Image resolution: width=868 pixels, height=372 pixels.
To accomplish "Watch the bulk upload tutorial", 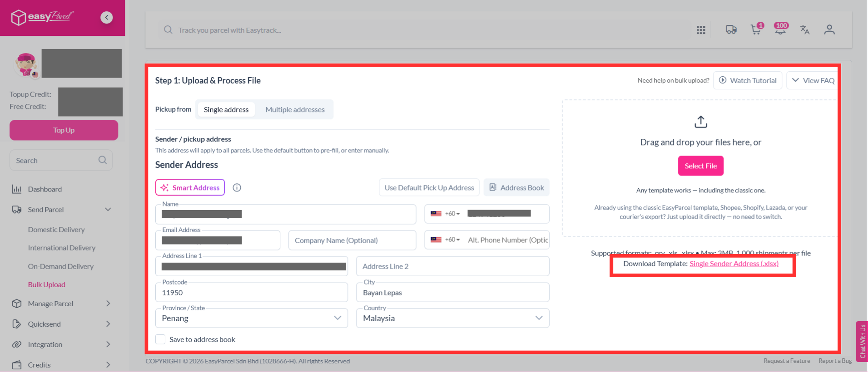I will pyautogui.click(x=748, y=80).
